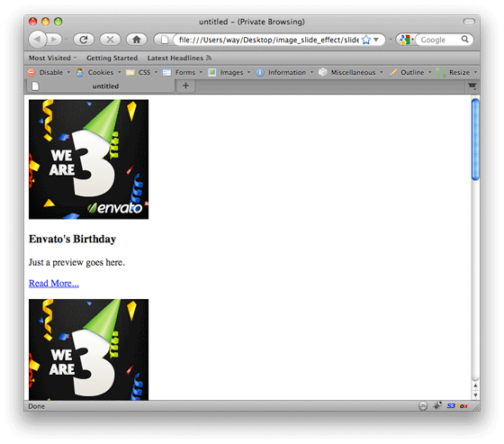Click the 'Just a preview goes here.' text
Screen dimensions: 504x444
pyautogui.click(x=76, y=263)
